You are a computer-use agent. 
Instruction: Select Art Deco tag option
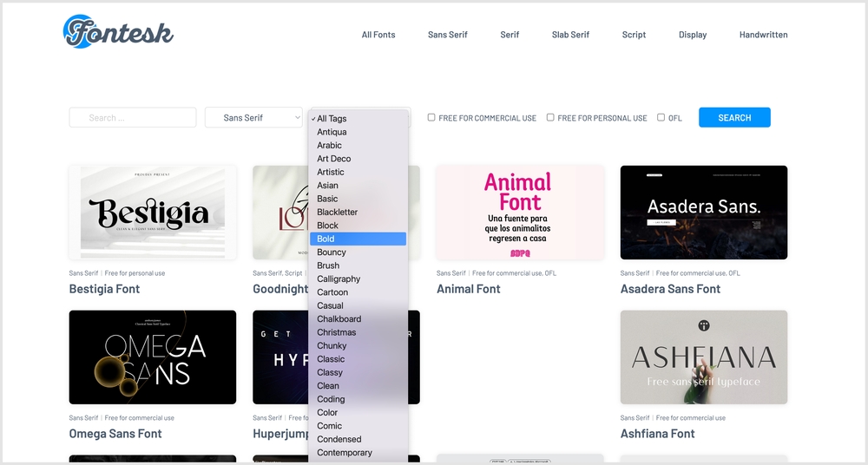coord(358,158)
